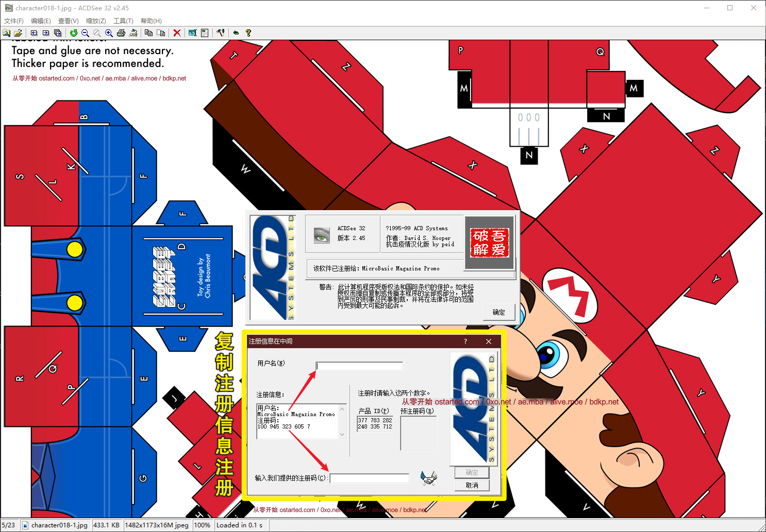Click the "ACDSee 32" name in About dialog
766x532 pixels.
click(x=352, y=228)
